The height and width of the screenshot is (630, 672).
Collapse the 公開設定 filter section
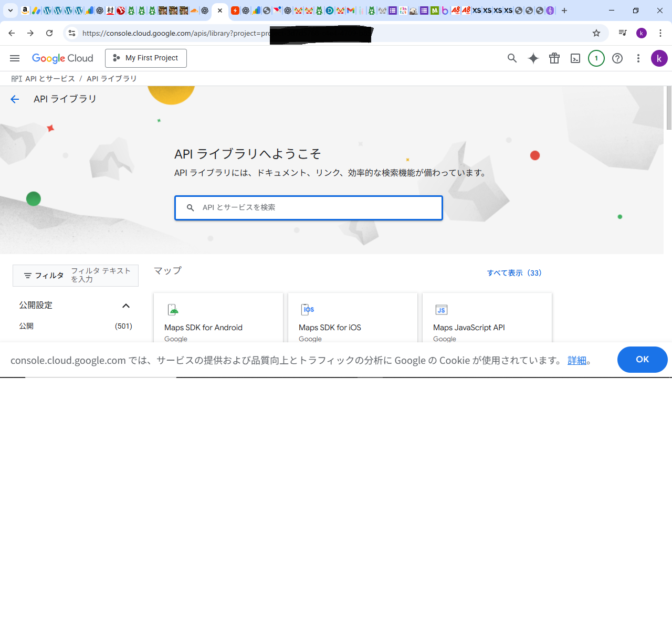click(x=126, y=306)
